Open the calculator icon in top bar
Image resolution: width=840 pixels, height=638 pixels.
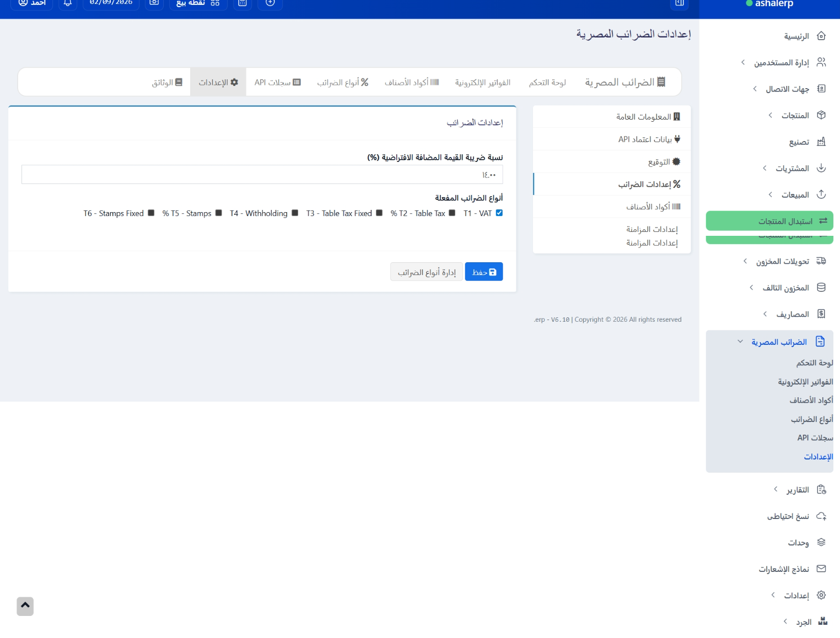pyautogui.click(x=242, y=3)
